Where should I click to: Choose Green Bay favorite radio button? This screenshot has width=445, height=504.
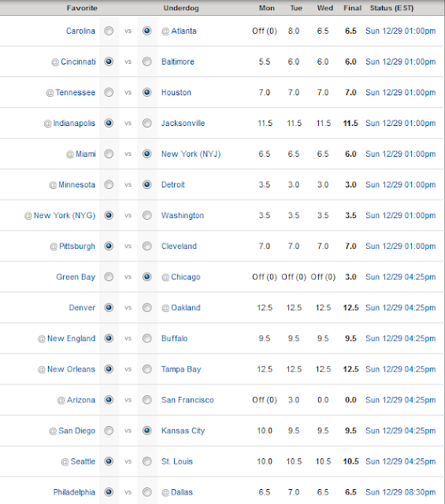[x=109, y=276]
